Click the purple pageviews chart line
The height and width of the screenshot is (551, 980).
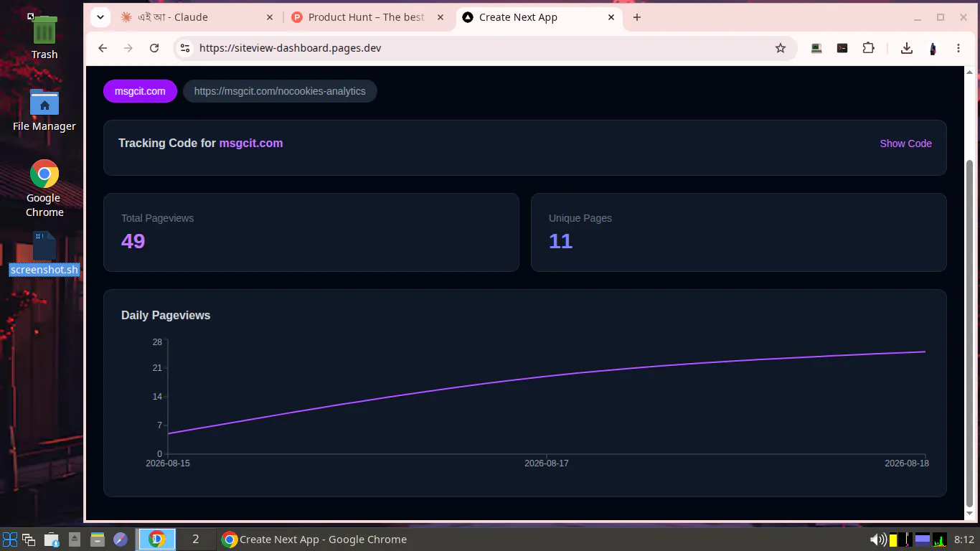pyautogui.click(x=547, y=375)
